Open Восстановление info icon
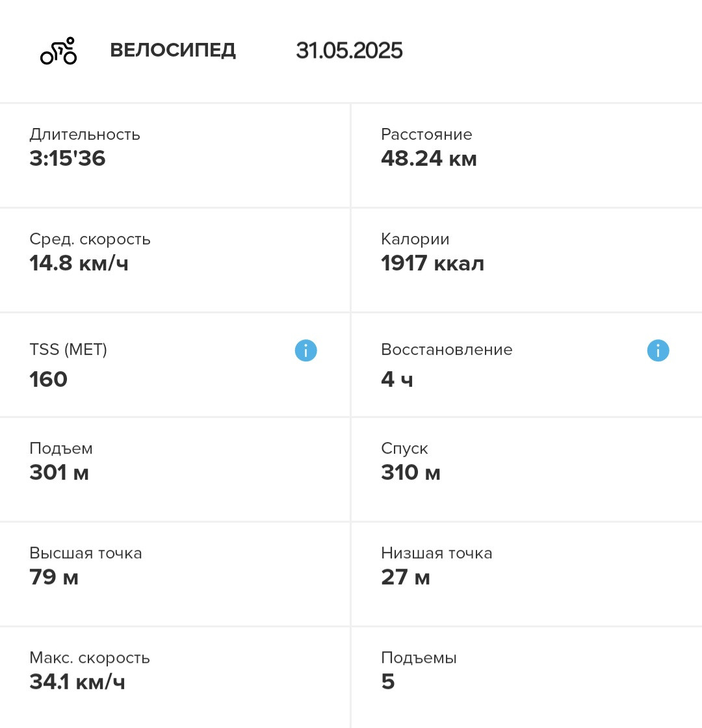Screen dimensions: 702x728 [x=658, y=350]
